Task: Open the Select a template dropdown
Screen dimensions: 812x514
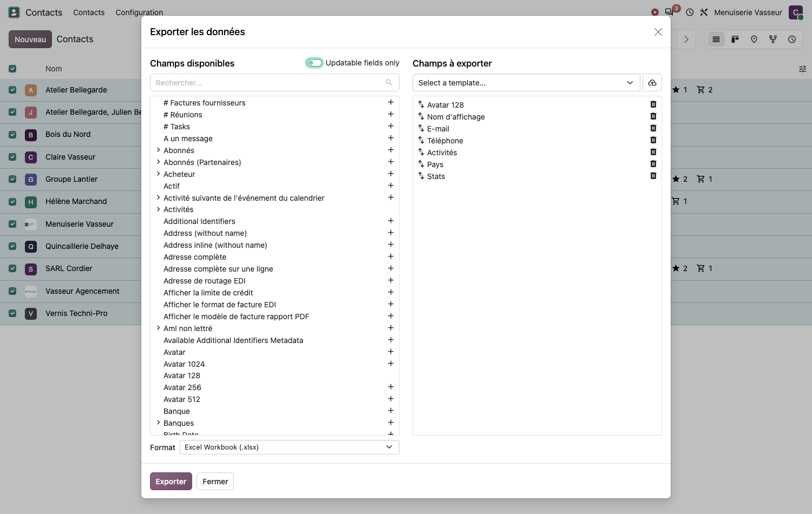Action: [x=526, y=83]
